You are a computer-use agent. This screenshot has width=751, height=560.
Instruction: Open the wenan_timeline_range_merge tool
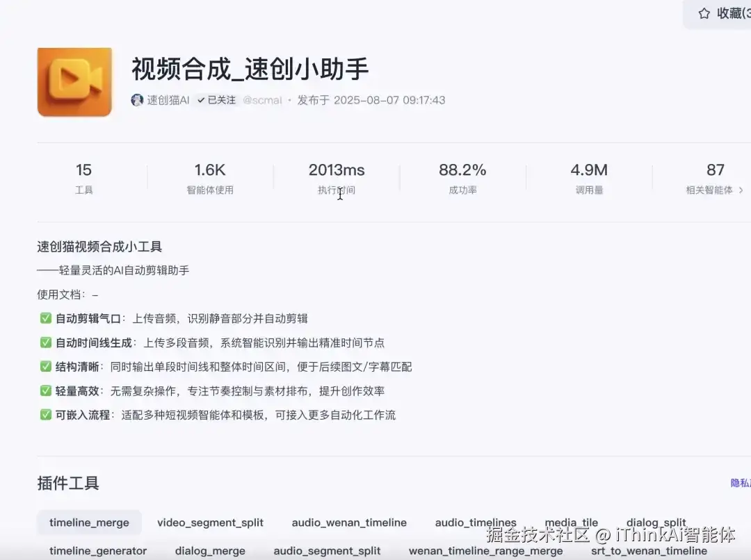click(x=485, y=551)
